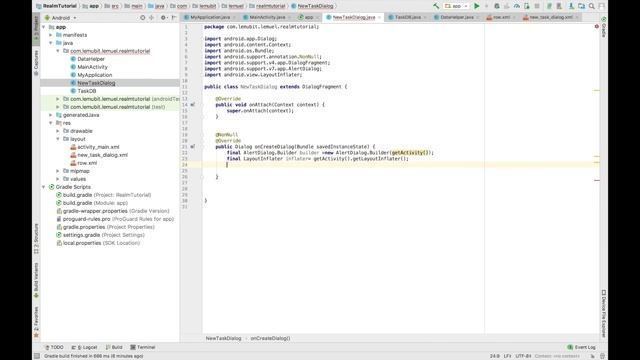Screen dimensions: 640x360
Task: Click the Search Everywhere magnifier icon
Action: tap(591, 6)
